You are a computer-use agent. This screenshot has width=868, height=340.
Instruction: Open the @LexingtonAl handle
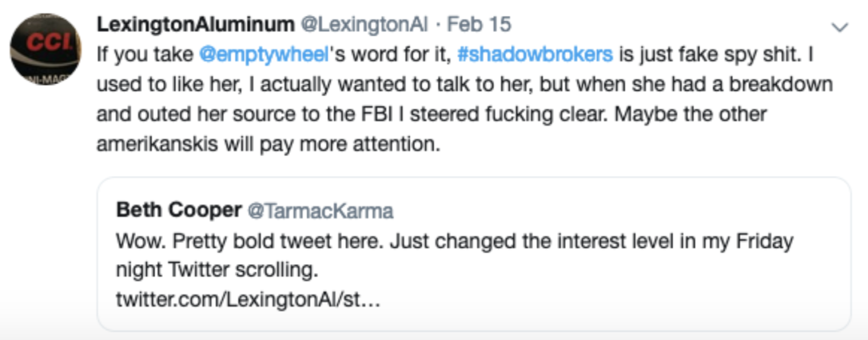pyautogui.click(x=364, y=24)
